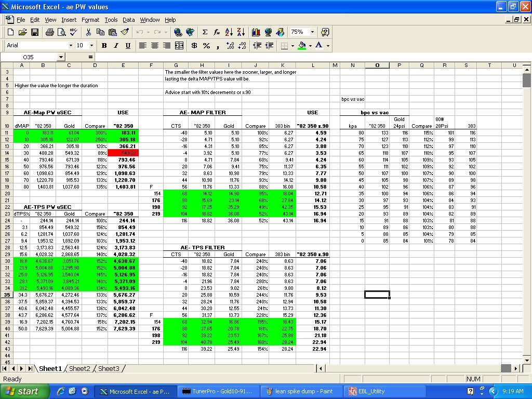Launch the Chart Wizard icon
Screen dimensions: 532x399
[256, 32]
